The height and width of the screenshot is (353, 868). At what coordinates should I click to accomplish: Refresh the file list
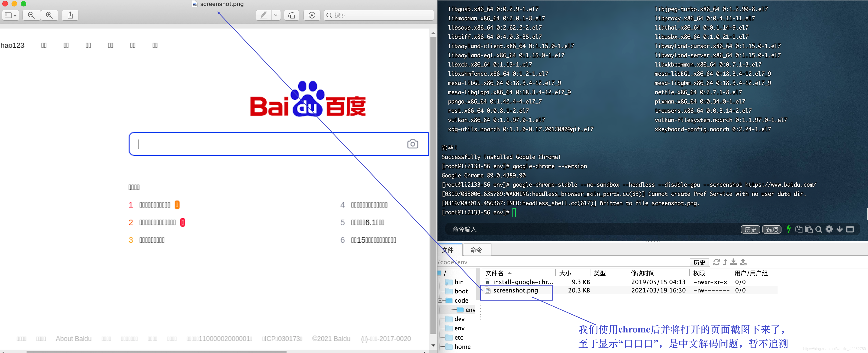(716, 262)
